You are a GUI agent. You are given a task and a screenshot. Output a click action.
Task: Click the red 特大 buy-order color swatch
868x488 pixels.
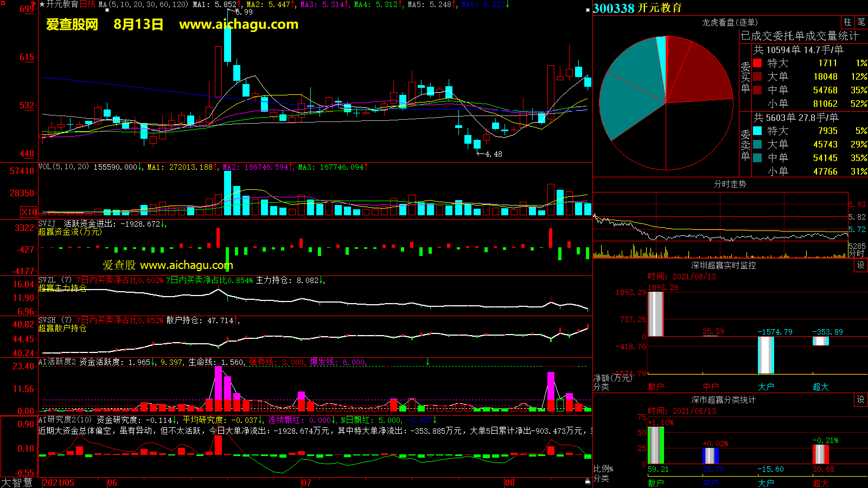757,63
